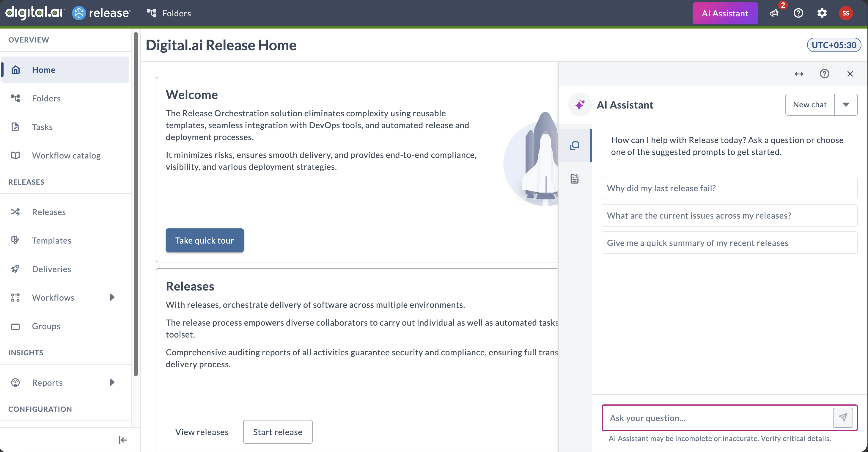This screenshot has width=868, height=452.
Task: Open Workflow catalog in sidebar
Action: coord(65,156)
